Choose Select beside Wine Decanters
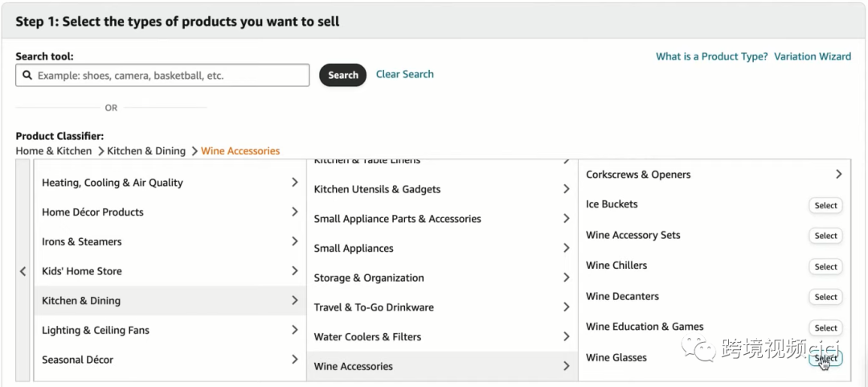 (x=825, y=297)
